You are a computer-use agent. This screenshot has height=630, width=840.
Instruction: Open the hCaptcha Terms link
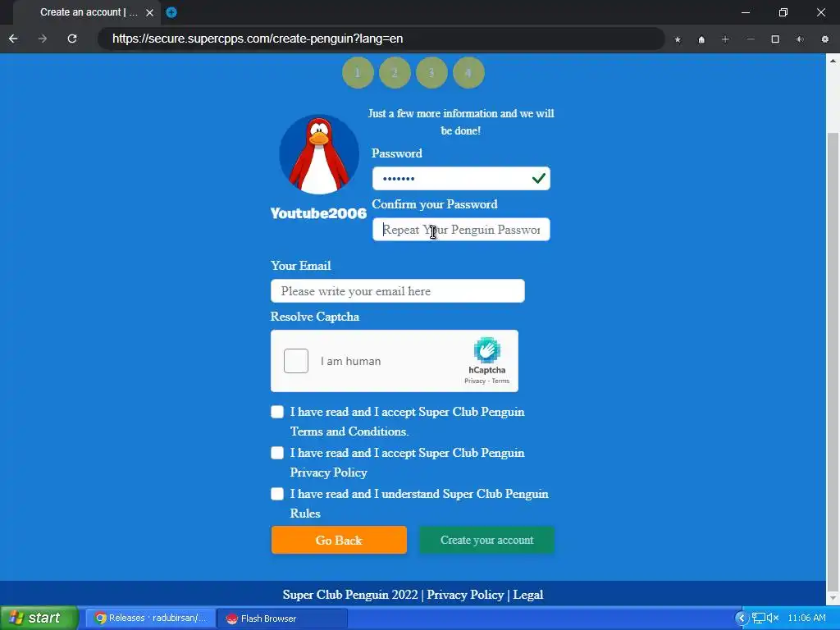coord(500,381)
